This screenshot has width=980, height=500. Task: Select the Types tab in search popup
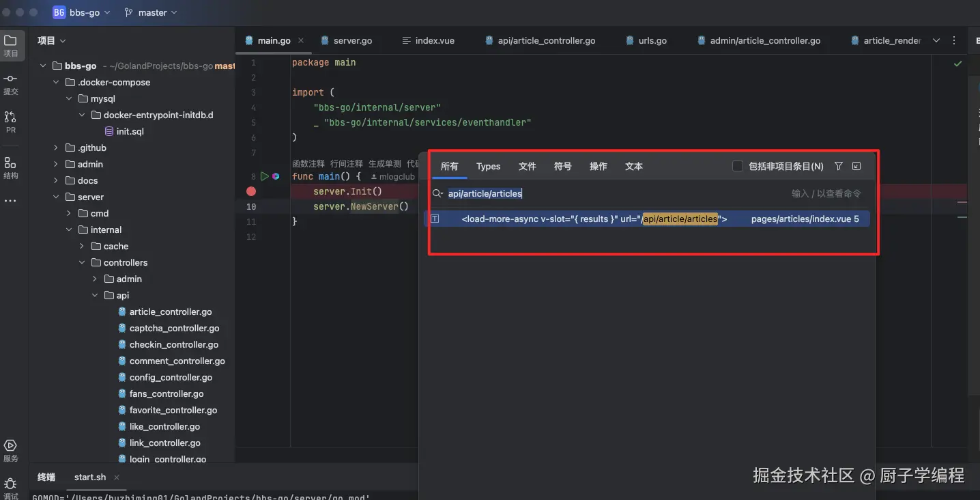click(x=488, y=166)
